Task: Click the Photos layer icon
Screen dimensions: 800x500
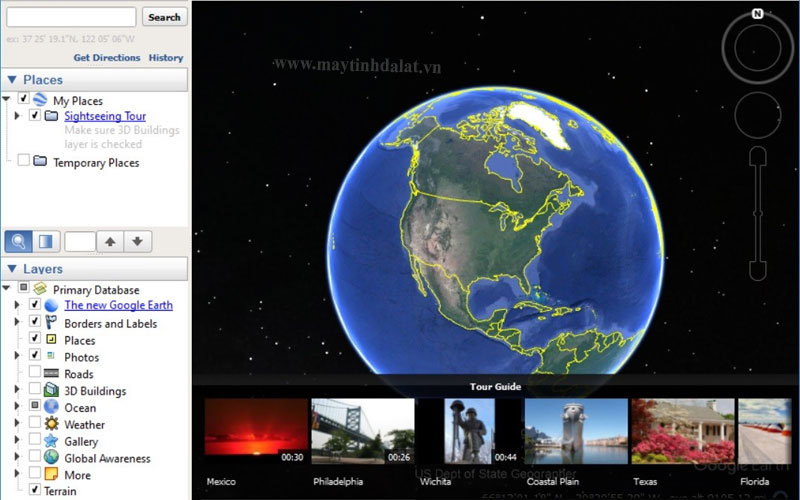Action: point(51,355)
